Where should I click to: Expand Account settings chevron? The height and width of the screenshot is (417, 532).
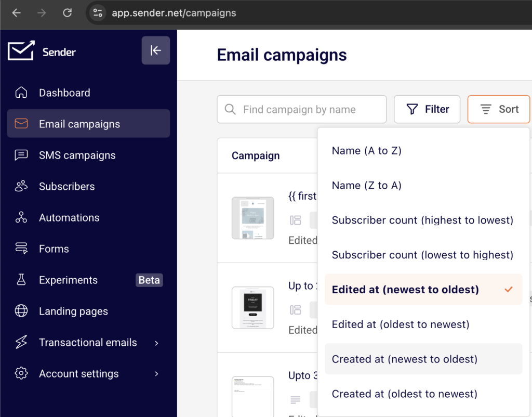point(156,374)
